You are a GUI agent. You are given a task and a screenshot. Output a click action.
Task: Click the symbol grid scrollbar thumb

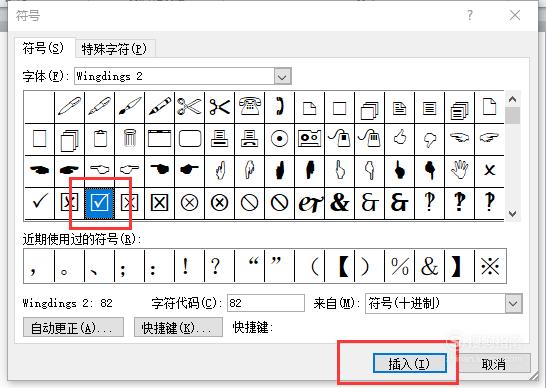(512, 116)
